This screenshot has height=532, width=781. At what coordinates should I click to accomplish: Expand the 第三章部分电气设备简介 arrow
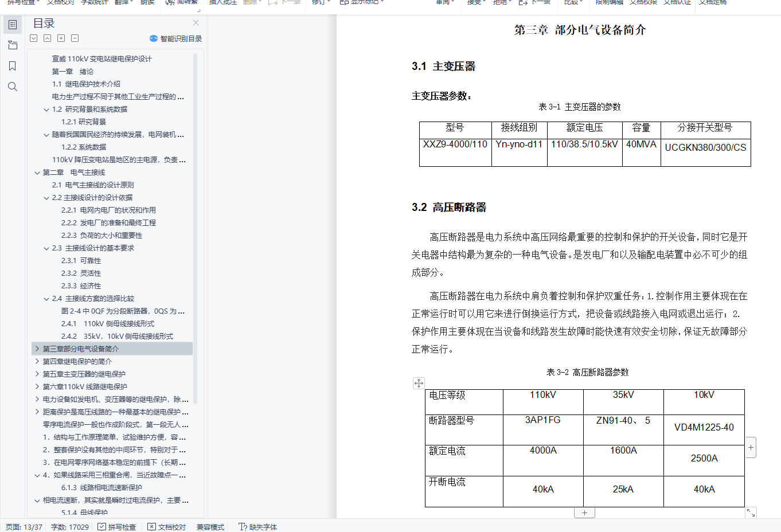(37, 349)
